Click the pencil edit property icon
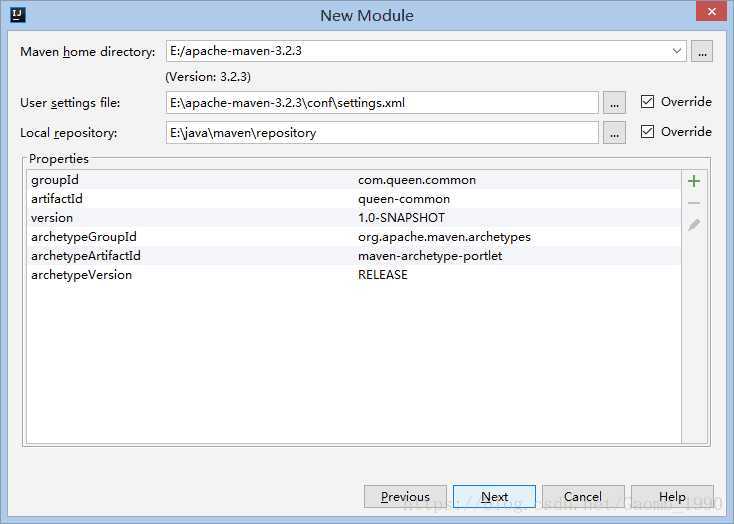 (x=694, y=225)
